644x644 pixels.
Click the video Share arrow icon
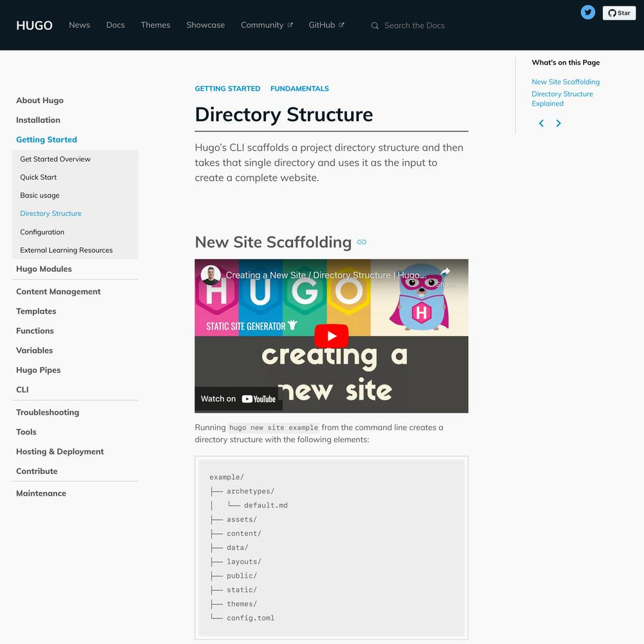pyautogui.click(x=445, y=272)
